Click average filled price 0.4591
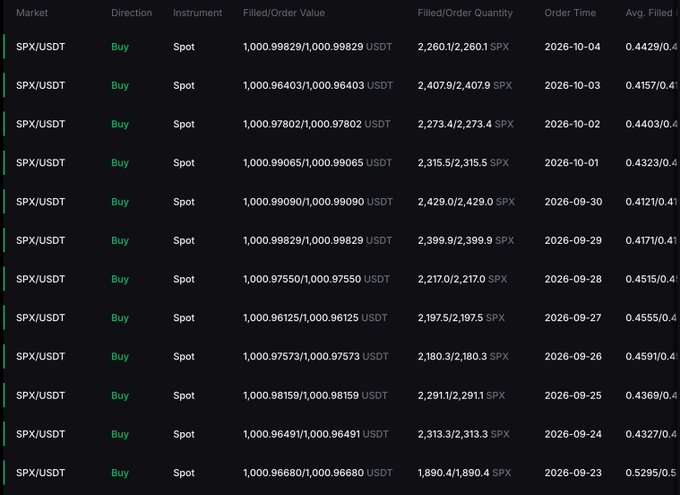Image resolution: width=680 pixels, height=495 pixels. pyautogui.click(x=651, y=356)
